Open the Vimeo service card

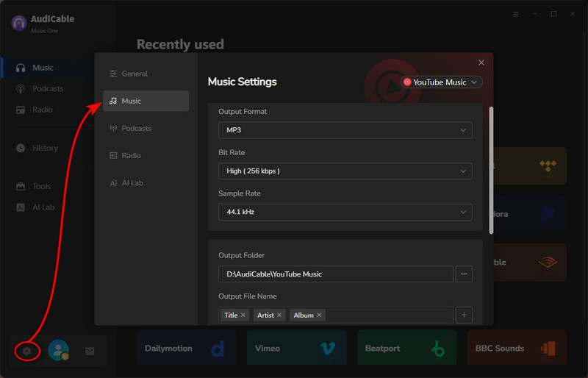296,348
